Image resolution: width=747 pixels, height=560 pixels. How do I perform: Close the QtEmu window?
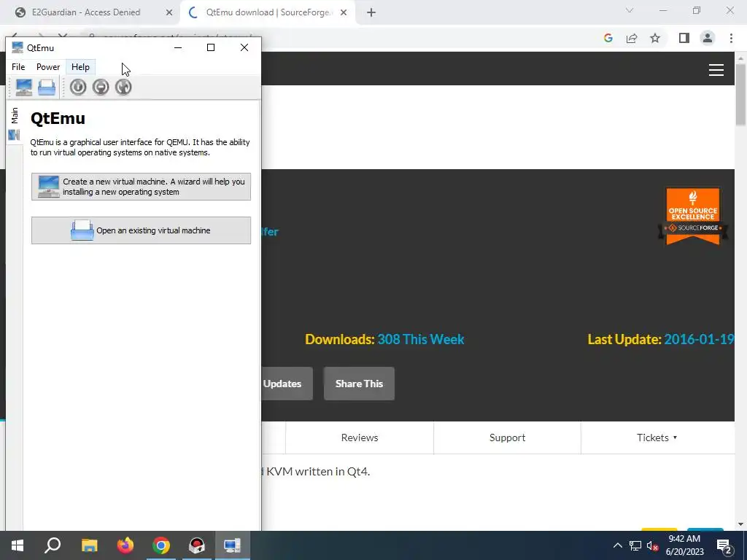click(x=244, y=47)
